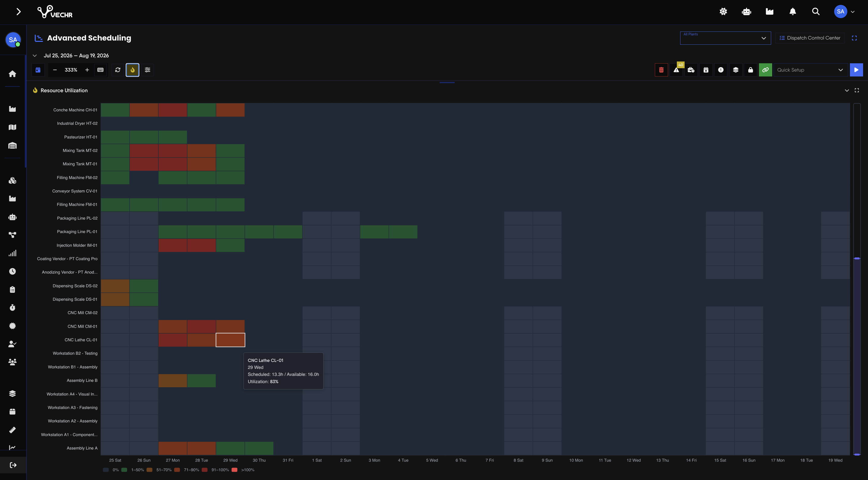The width and height of the screenshot is (868, 480).
Task: Click the Jul 25, 2026 — Aug 19, 2026 range
Action: (76, 56)
